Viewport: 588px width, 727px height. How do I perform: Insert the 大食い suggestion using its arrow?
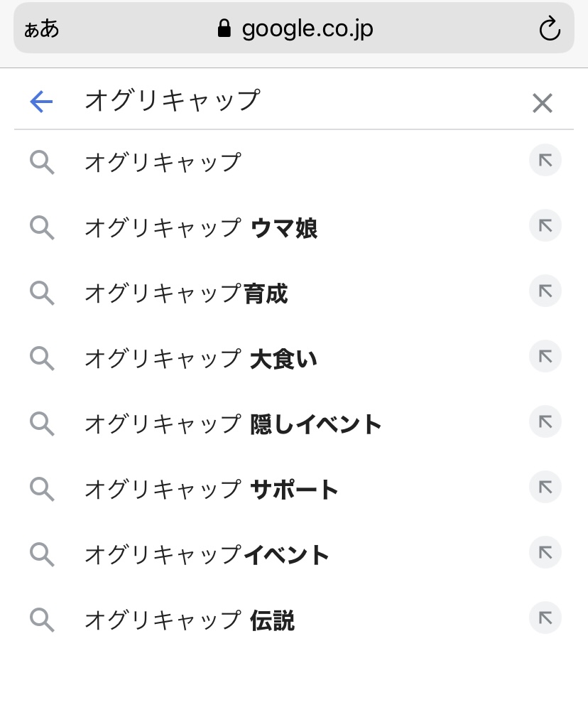[x=545, y=357]
